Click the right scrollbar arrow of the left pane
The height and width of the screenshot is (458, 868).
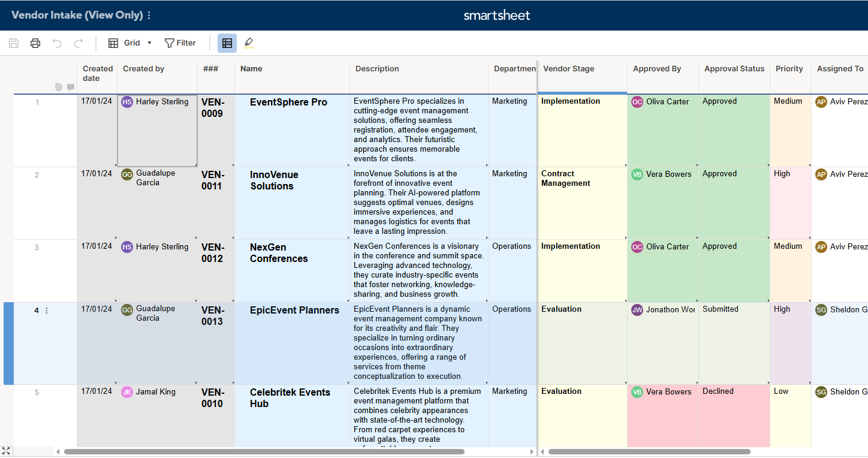pyautogui.click(x=532, y=452)
